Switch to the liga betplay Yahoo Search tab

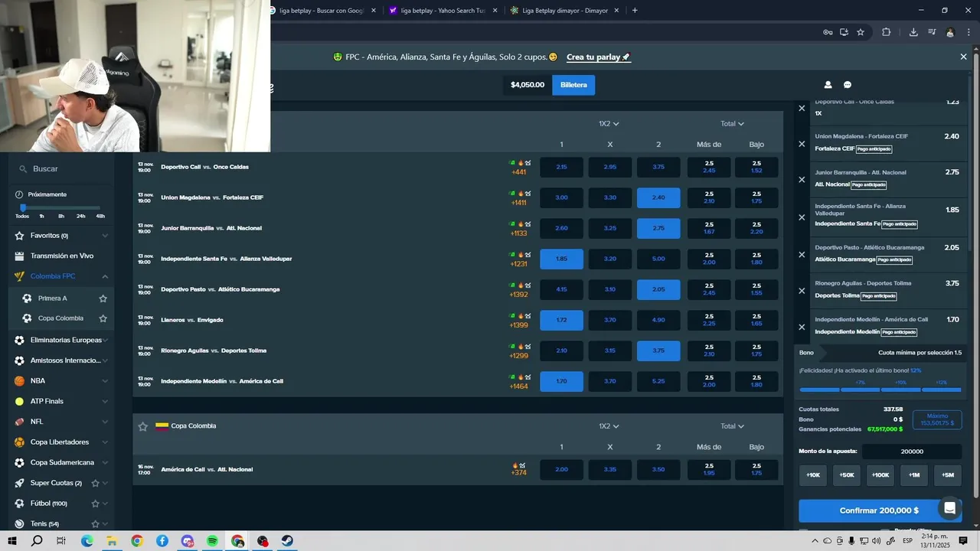tap(443, 11)
